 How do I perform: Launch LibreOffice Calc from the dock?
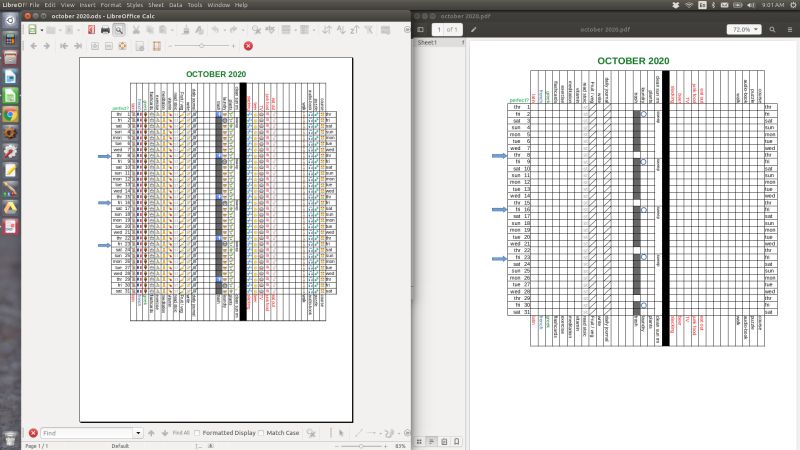[x=10, y=96]
